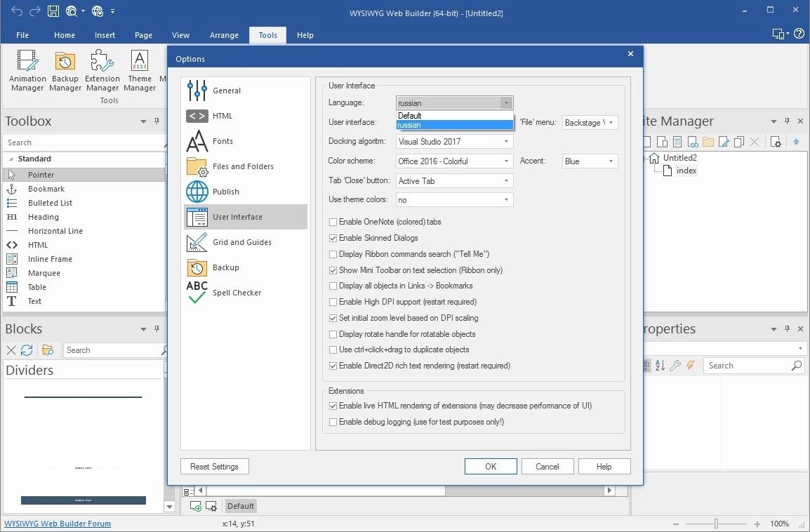Enable ctrl+click+drag to duplicate objects
810x532 pixels.
pyautogui.click(x=333, y=350)
